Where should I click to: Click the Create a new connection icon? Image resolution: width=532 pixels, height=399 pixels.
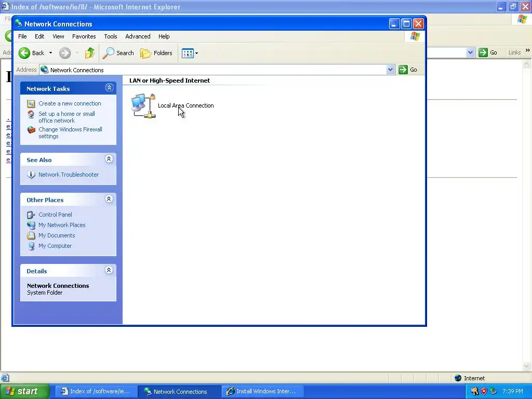click(x=31, y=103)
